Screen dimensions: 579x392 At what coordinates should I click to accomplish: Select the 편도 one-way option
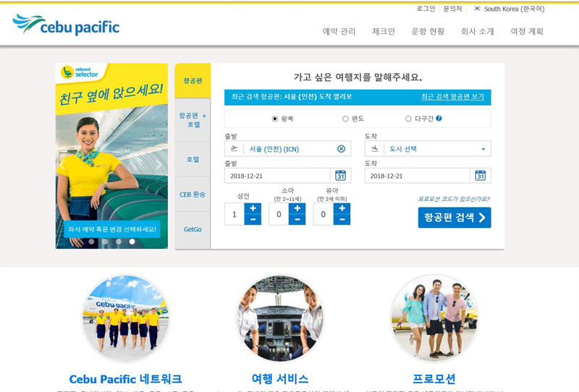coord(345,119)
